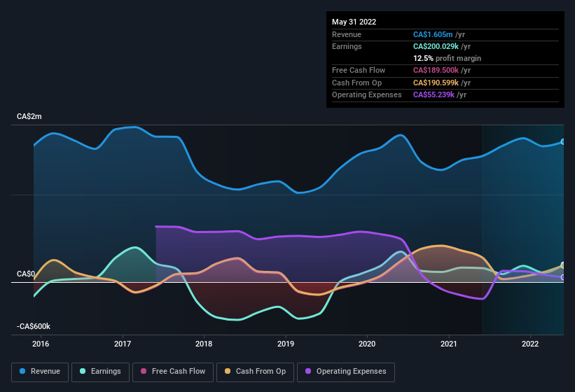This screenshot has width=575, height=392.
Task: Click the Free Cash Flow label in tooltip
Action: 359,70
